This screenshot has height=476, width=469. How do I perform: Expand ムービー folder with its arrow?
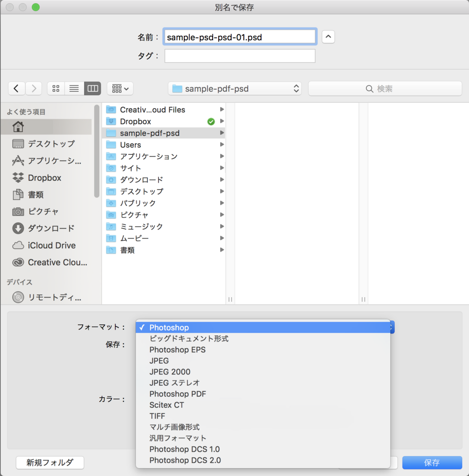click(x=222, y=238)
